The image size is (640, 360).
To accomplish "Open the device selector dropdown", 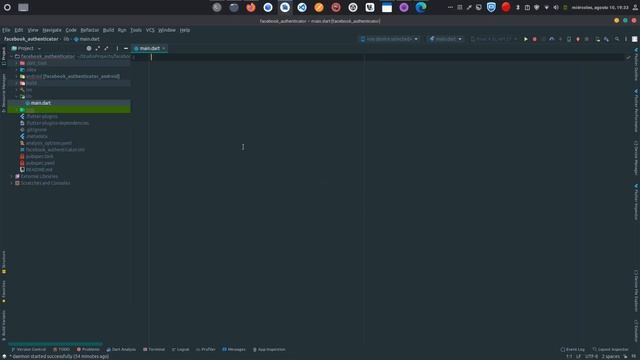I will tap(390, 39).
